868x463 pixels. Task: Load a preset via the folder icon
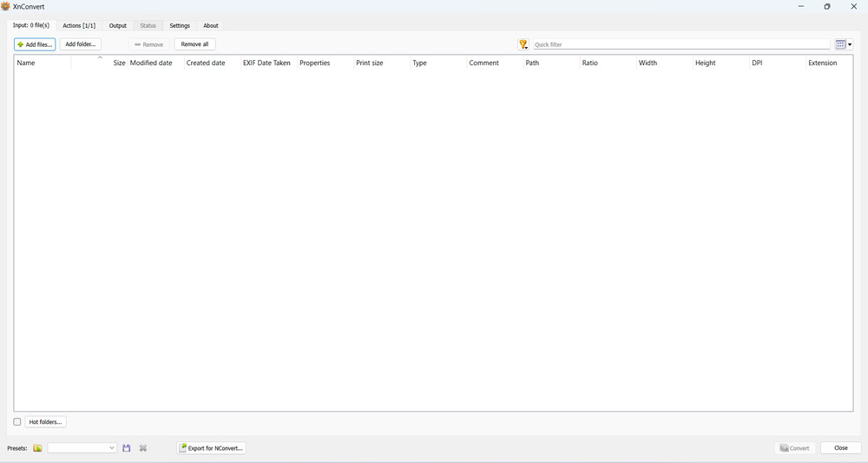click(37, 448)
